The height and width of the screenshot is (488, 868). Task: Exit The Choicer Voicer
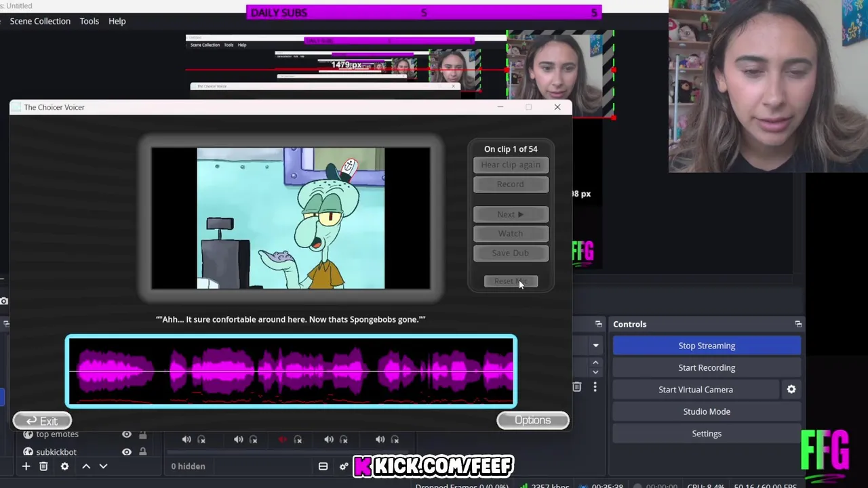coord(42,421)
